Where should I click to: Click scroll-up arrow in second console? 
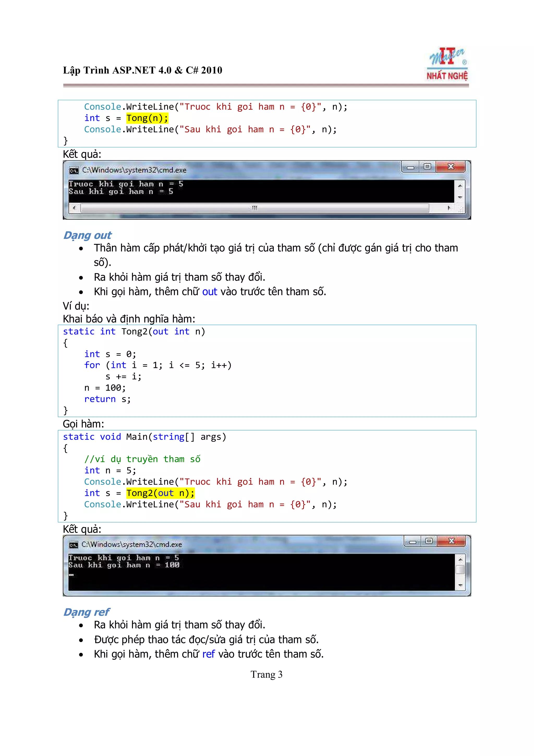pyautogui.click(x=460, y=559)
